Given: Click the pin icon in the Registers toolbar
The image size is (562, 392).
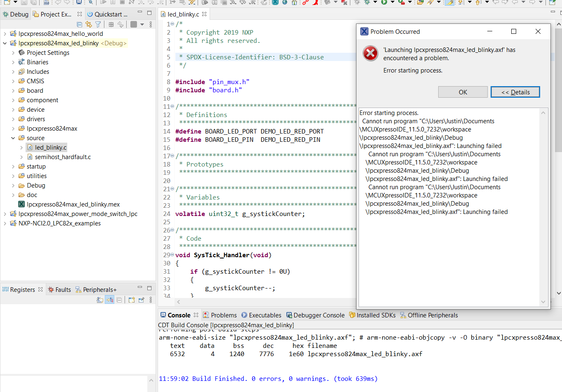Looking at the screenshot, I should (142, 300).
